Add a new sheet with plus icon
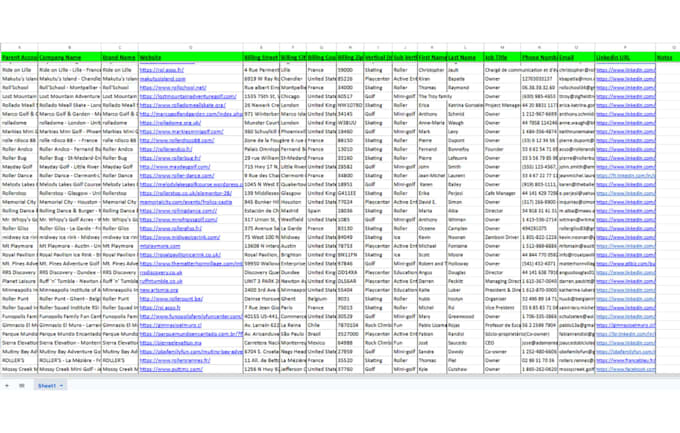Viewport: 680px width, 433px height. tap(7, 386)
